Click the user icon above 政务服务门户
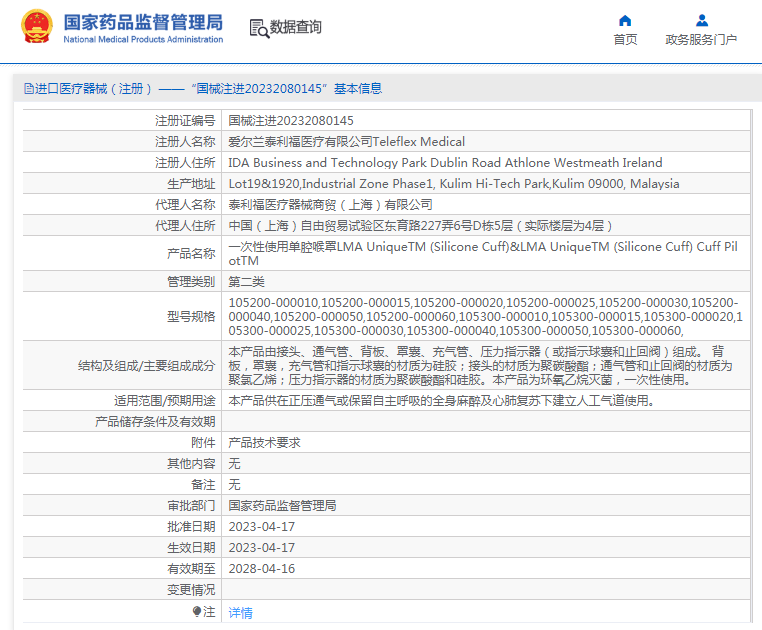762x630 pixels. 702,20
